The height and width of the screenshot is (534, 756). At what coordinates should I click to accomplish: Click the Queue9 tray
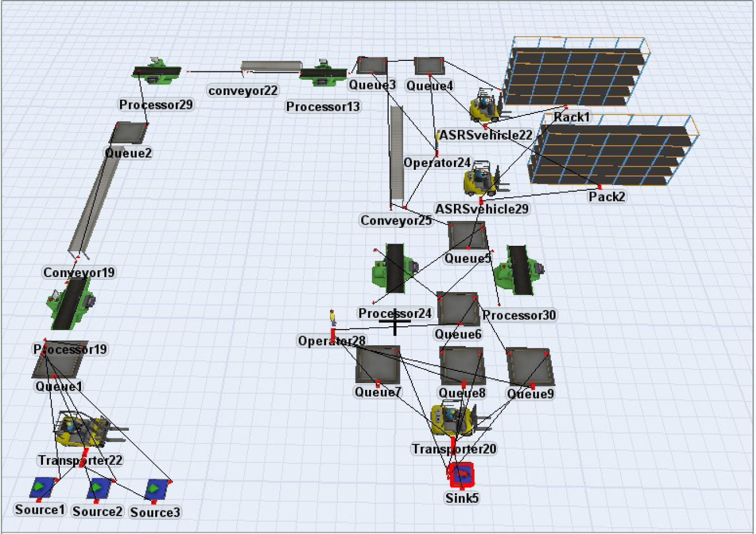click(x=529, y=367)
